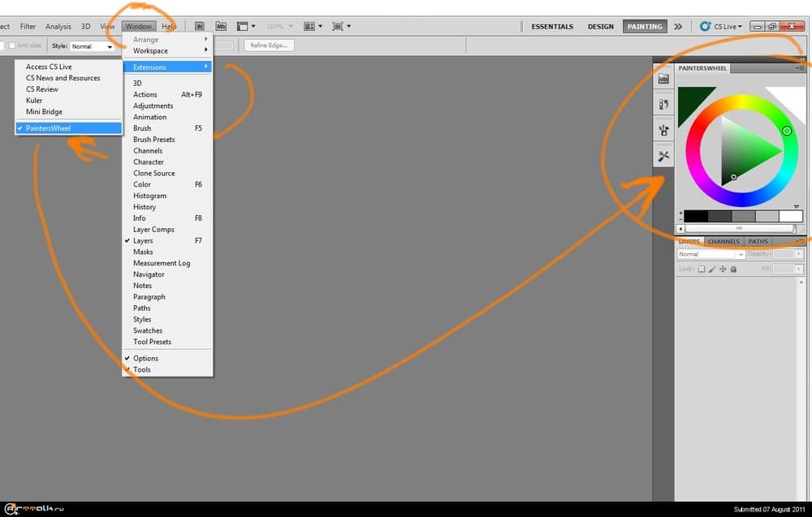Choose Mini Bridge from the Extensions submenu
This screenshot has height=517, width=812.
(x=69, y=112)
